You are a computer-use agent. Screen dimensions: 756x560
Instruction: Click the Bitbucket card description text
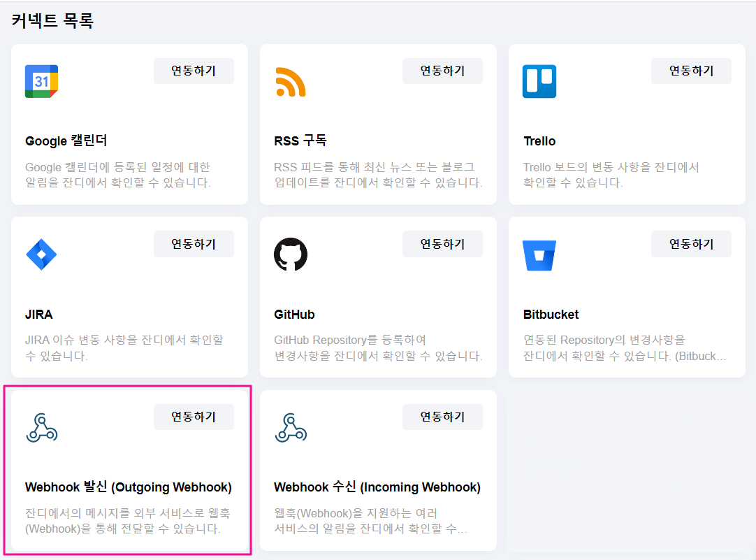625,348
